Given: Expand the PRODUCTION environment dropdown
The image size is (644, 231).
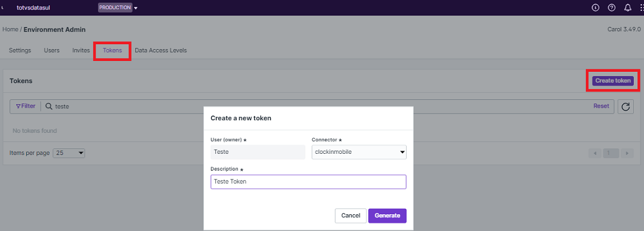Looking at the screenshot, I should pos(117,7).
